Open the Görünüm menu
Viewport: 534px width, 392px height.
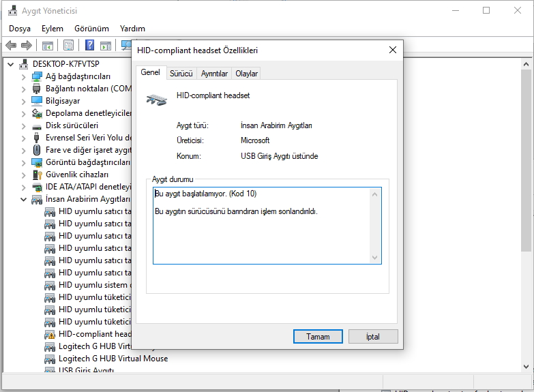91,29
